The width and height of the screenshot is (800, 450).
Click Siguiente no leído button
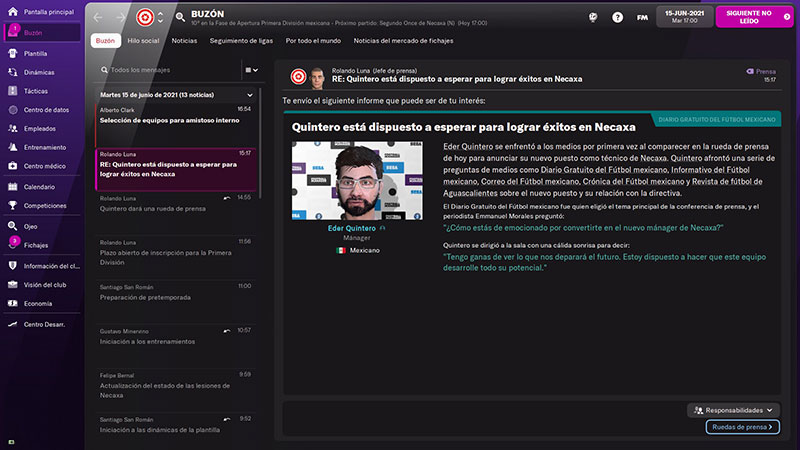click(x=754, y=17)
